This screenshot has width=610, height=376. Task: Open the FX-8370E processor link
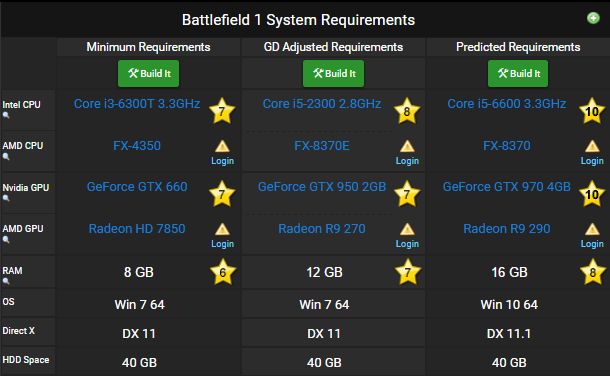click(322, 146)
